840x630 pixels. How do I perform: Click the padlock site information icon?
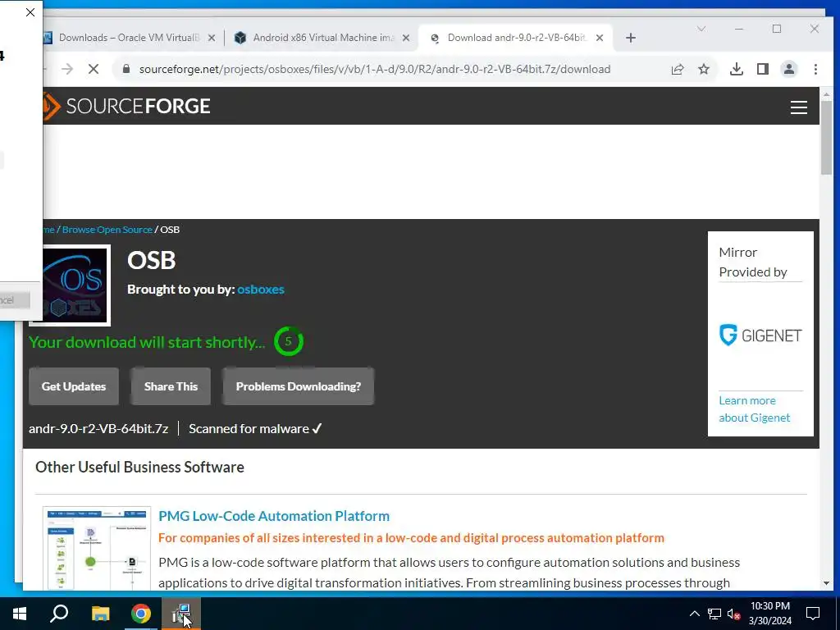point(126,69)
